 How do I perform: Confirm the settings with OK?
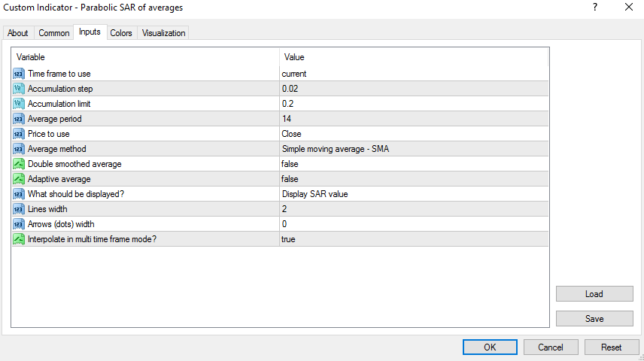coord(489,347)
